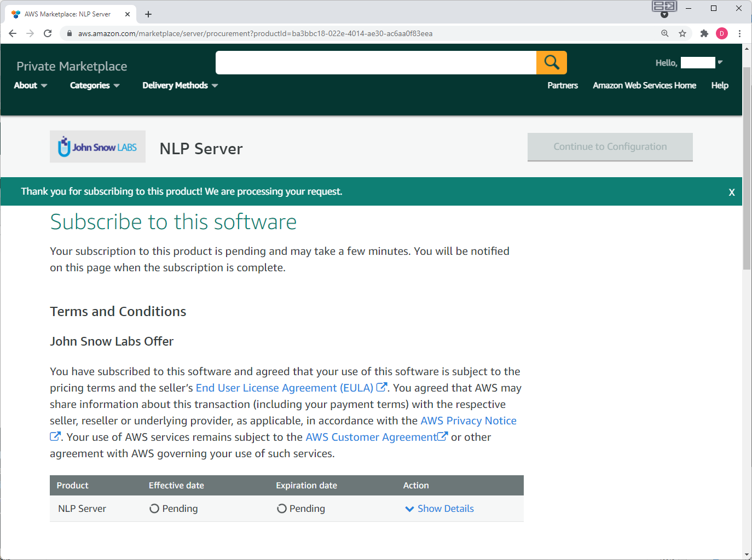This screenshot has height=560, width=752.
Task: Open external icon beside AWS Customer Agreement
Action: pos(442,436)
